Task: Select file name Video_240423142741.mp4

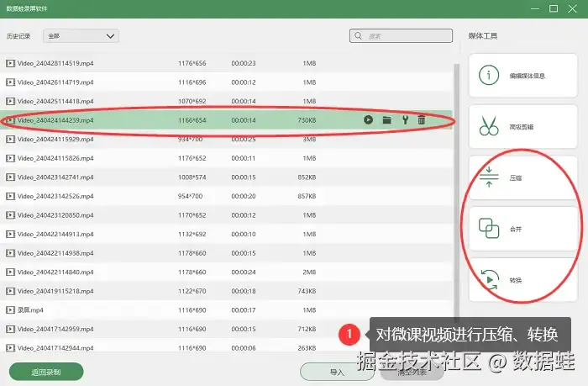Action: [55, 177]
